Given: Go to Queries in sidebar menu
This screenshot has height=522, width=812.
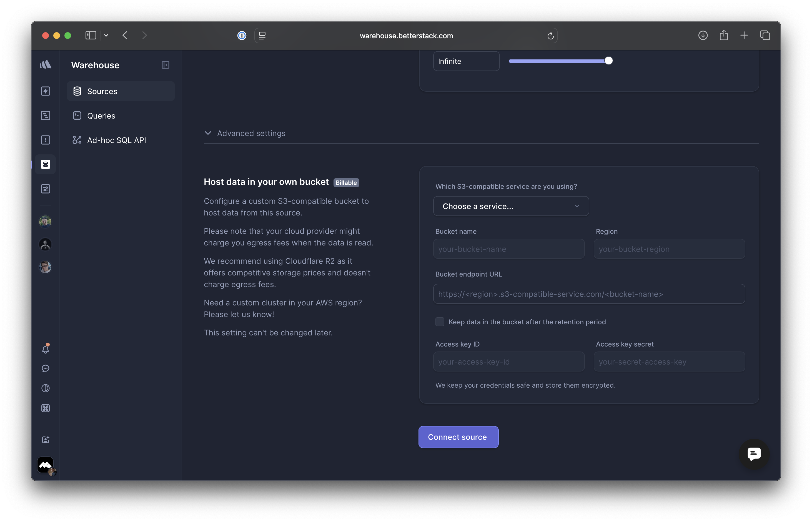Looking at the screenshot, I should pyautogui.click(x=101, y=116).
